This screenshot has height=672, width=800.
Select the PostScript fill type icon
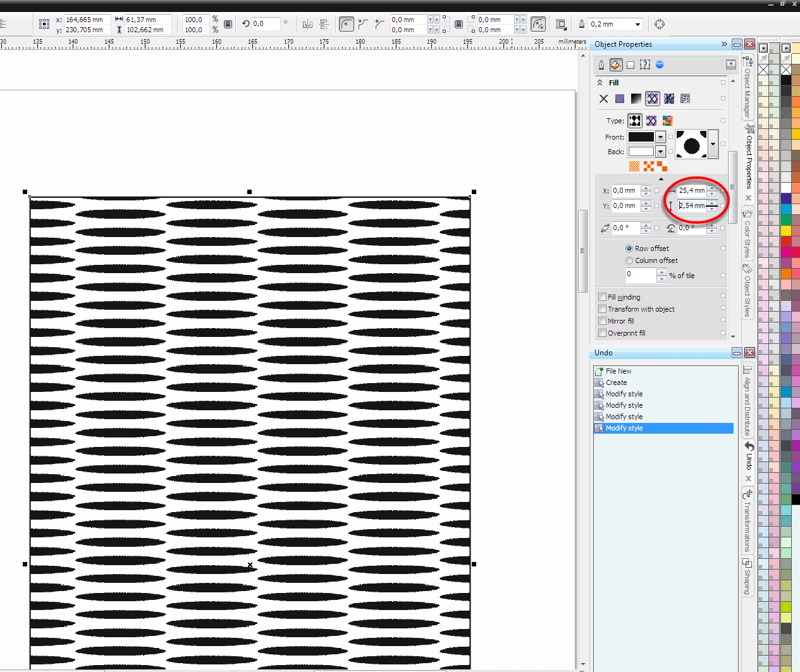click(x=685, y=99)
